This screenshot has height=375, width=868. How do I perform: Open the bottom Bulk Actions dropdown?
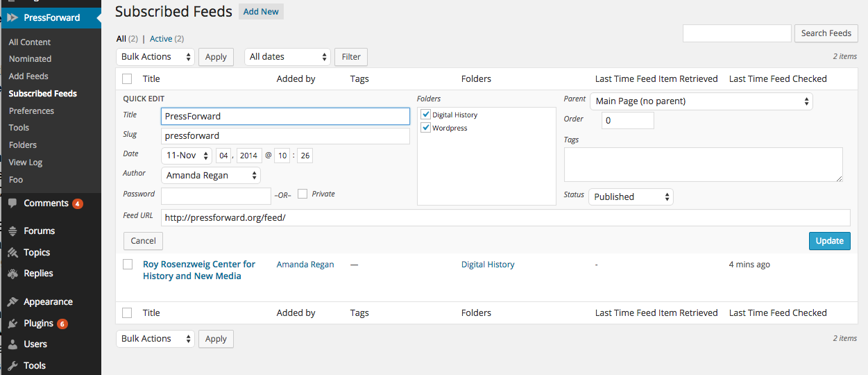coord(155,339)
